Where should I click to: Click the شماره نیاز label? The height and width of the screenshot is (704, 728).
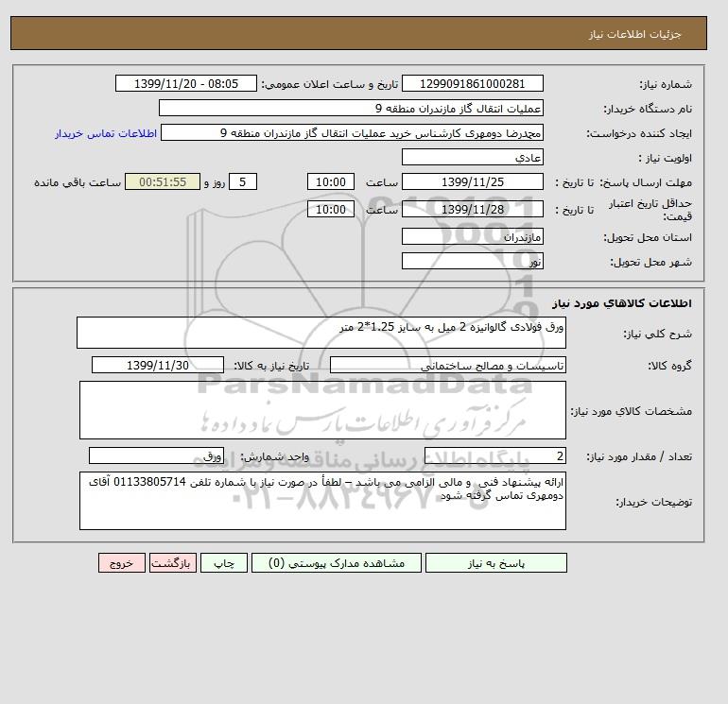click(666, 84)
